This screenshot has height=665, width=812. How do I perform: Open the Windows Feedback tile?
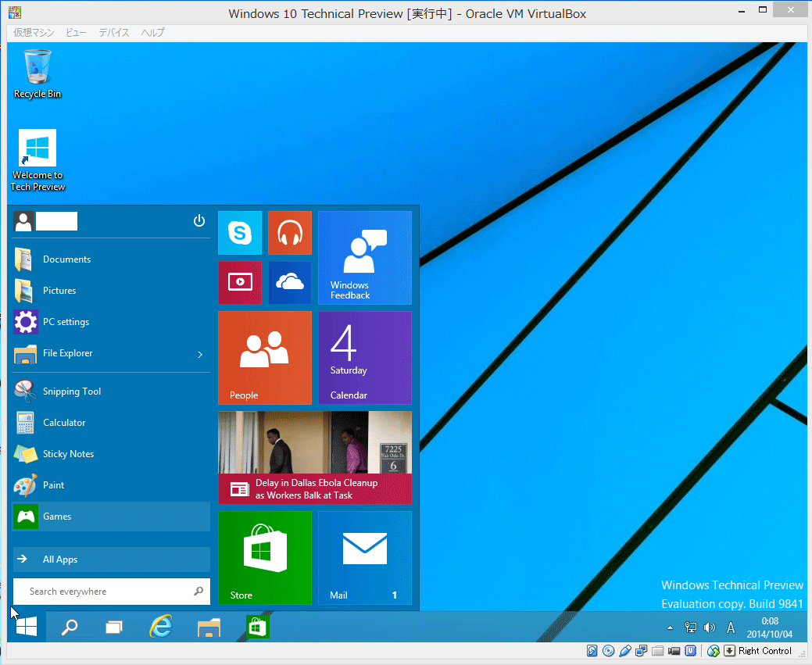point(365,257)
